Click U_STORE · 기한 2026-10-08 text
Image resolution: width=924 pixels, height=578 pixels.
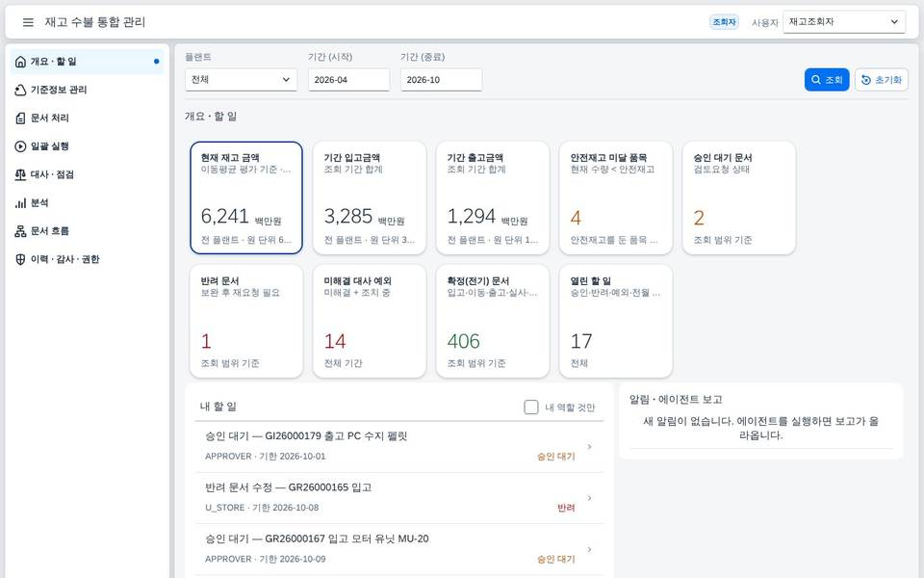click(x=262, y=508)
